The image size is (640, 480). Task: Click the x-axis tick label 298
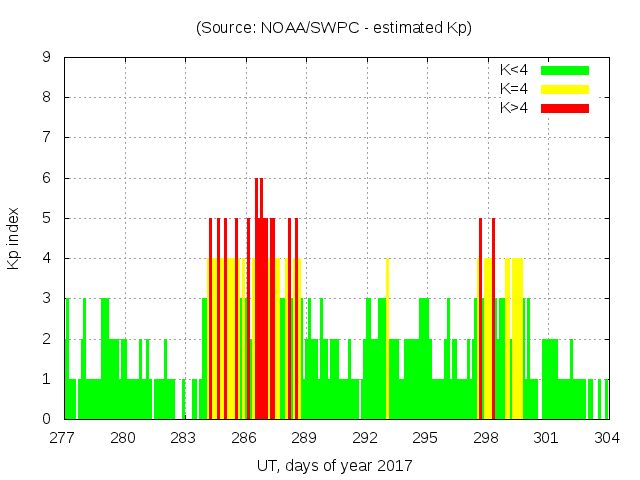point(486,437)
